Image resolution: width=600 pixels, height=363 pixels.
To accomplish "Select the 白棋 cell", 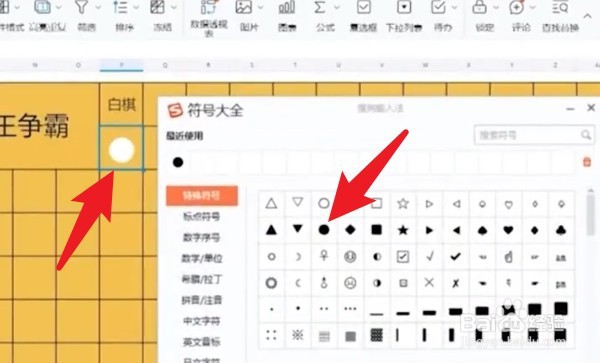I will (x=121, y=104).
